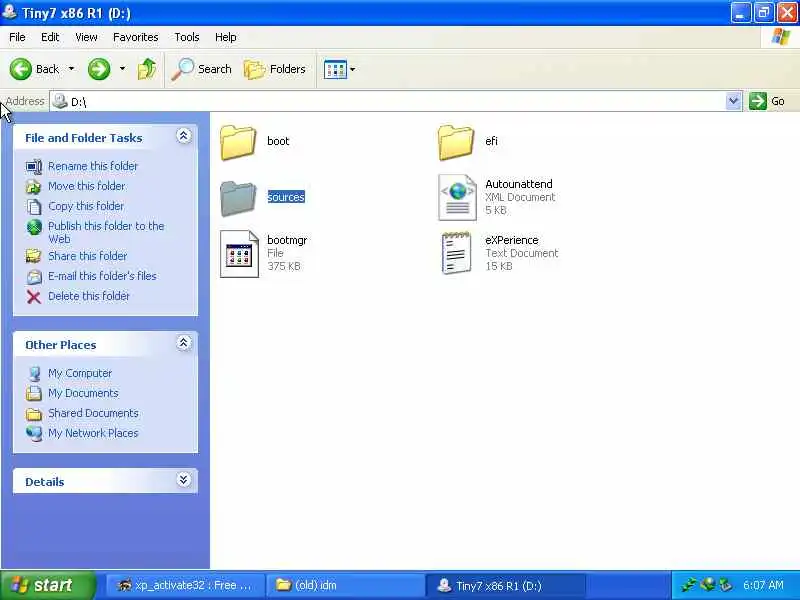The width and height of the screenshot is (800, 600).
Task: Select the bootmgr file icon
Action: (239, 254)
